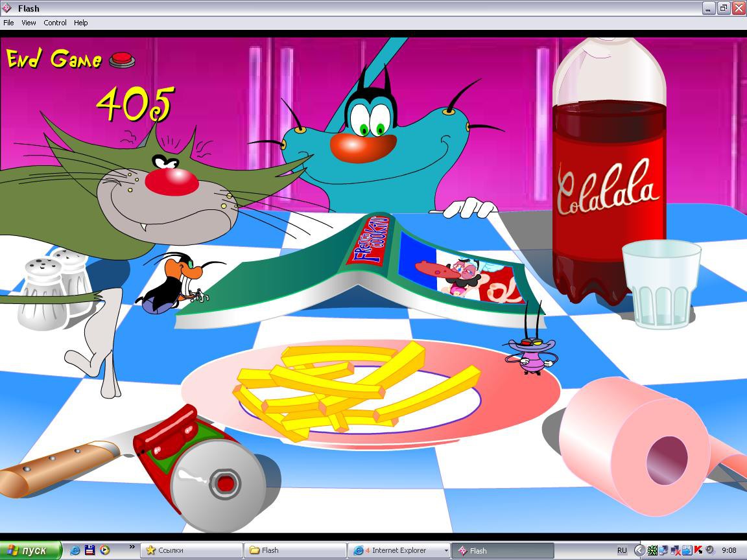Click the active Flash player taskbar button

(x=502, y=550)
